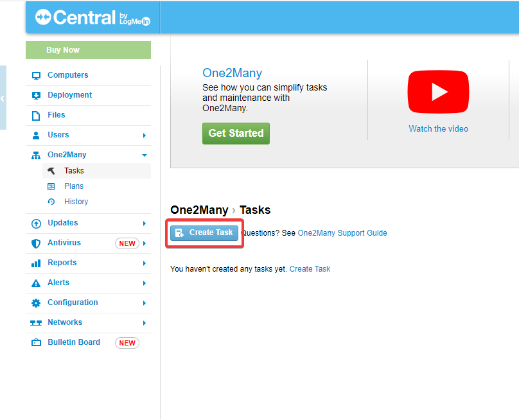
Task: Click the Bulletin Board icon
Action: (36, 342)
